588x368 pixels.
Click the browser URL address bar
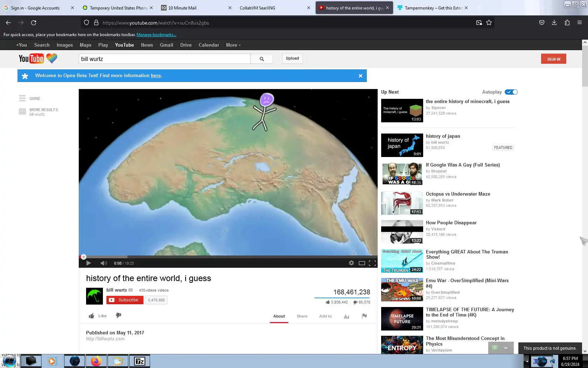(x=287, y=23)
